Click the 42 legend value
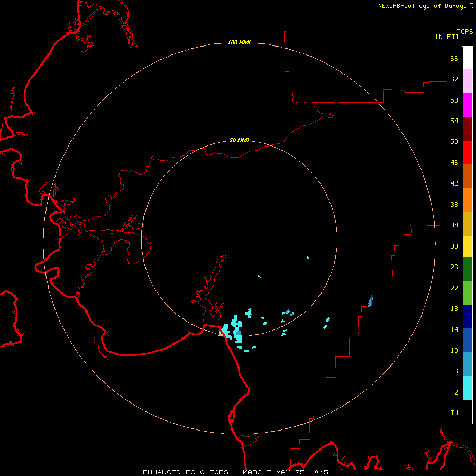This screenshot has width=476, height=476. click(454, 184)
